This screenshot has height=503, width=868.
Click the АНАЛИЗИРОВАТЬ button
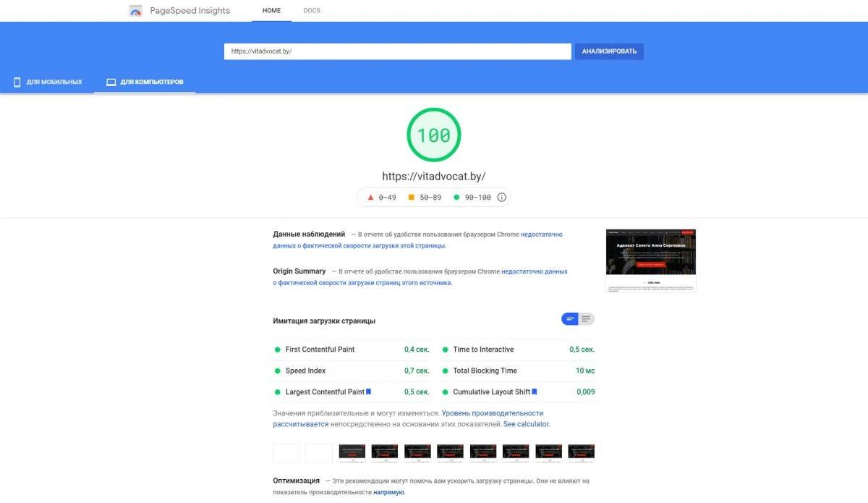point(609,51)
